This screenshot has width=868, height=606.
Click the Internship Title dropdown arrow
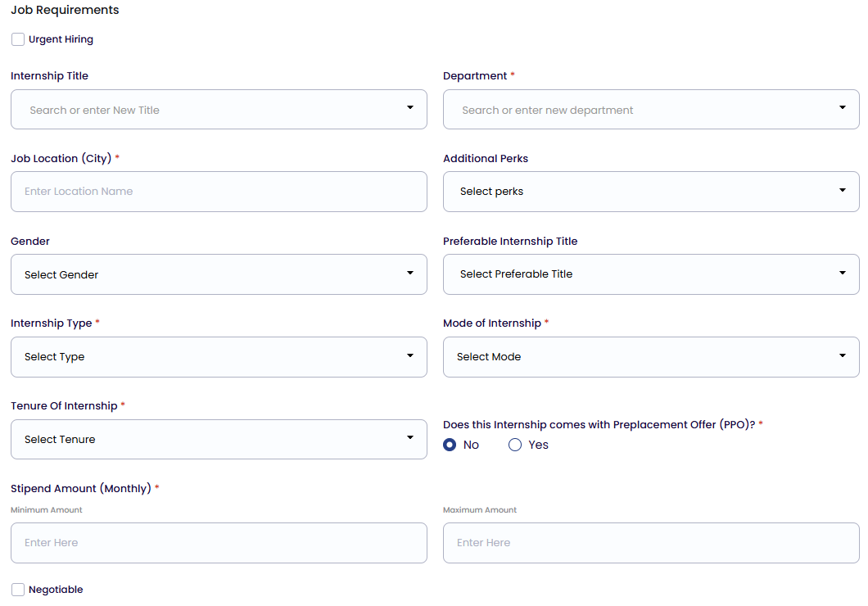[x=410, y=107]
